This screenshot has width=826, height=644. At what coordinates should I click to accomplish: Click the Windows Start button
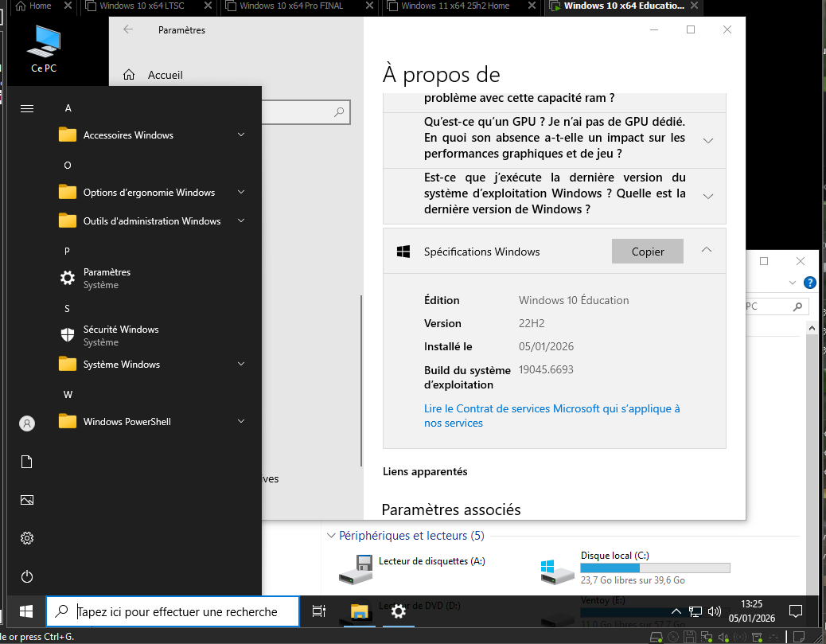25,611
